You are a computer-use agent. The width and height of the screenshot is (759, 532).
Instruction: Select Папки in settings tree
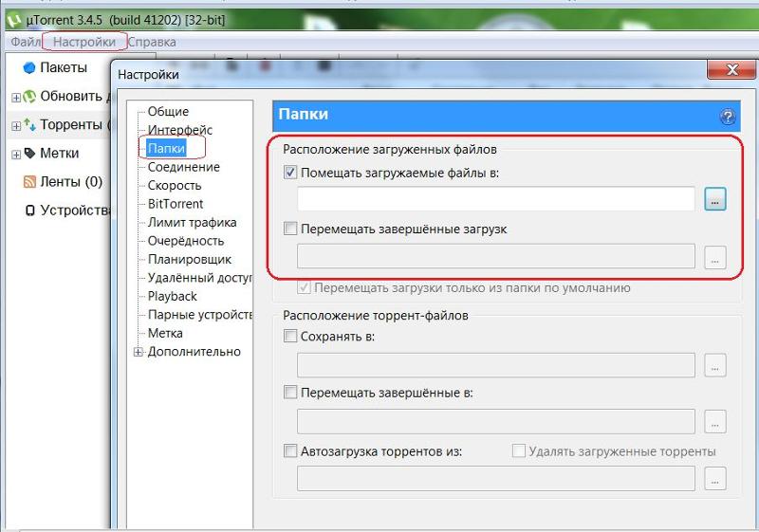pyautogui.click(x=167, y=148)
